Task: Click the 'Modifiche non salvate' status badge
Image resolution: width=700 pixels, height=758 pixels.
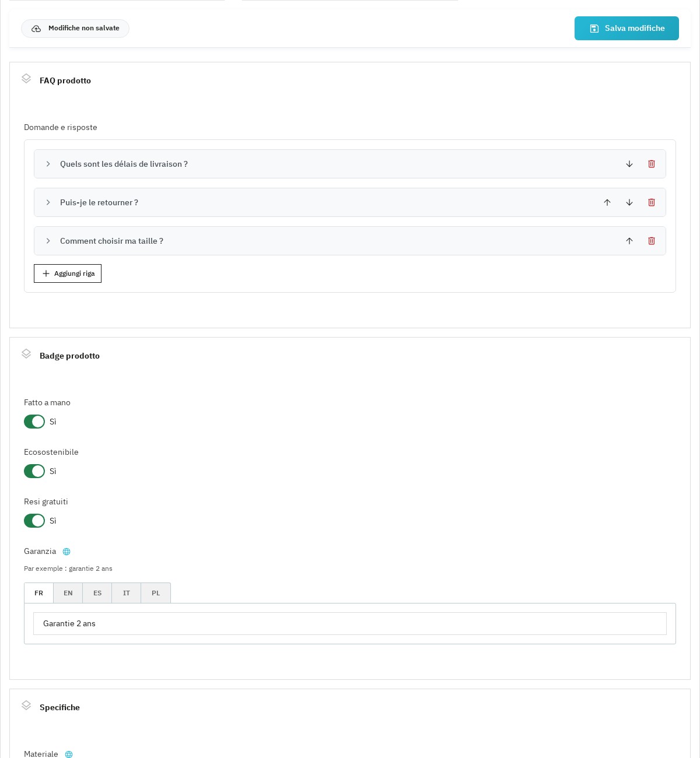Action: tap(75, 29)
